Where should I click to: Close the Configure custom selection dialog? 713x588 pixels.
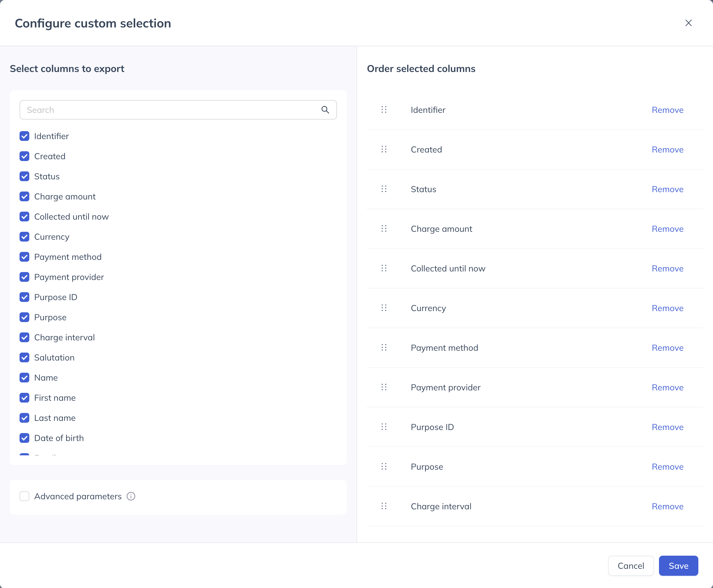click(688, 23)
